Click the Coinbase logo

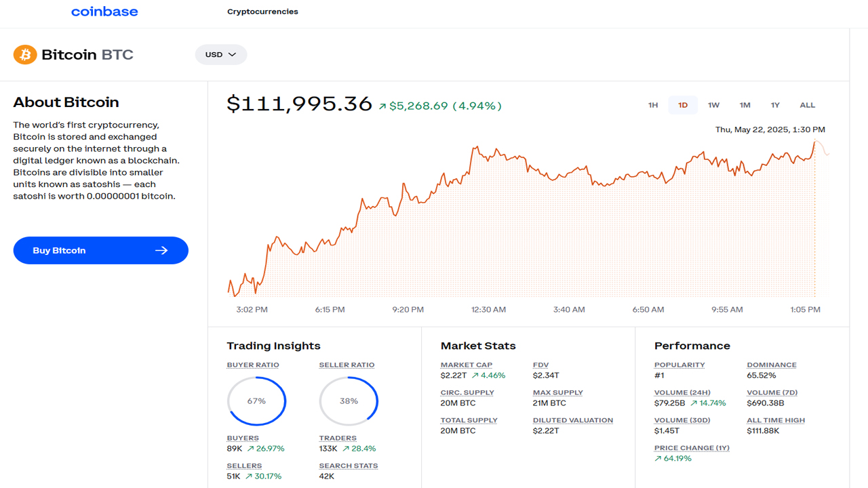point(104,12)
